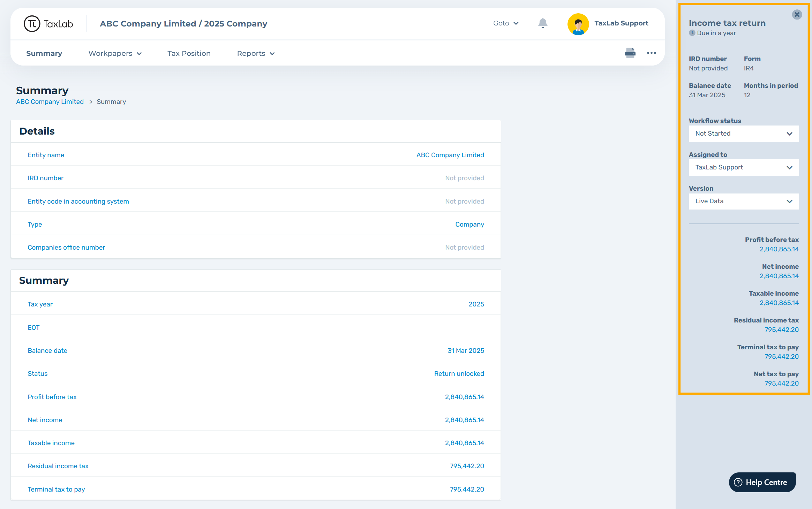The height and width of the screenshot is (509, 812).
Task: Click the Return unlocked status value
Action: click(459, 373)
